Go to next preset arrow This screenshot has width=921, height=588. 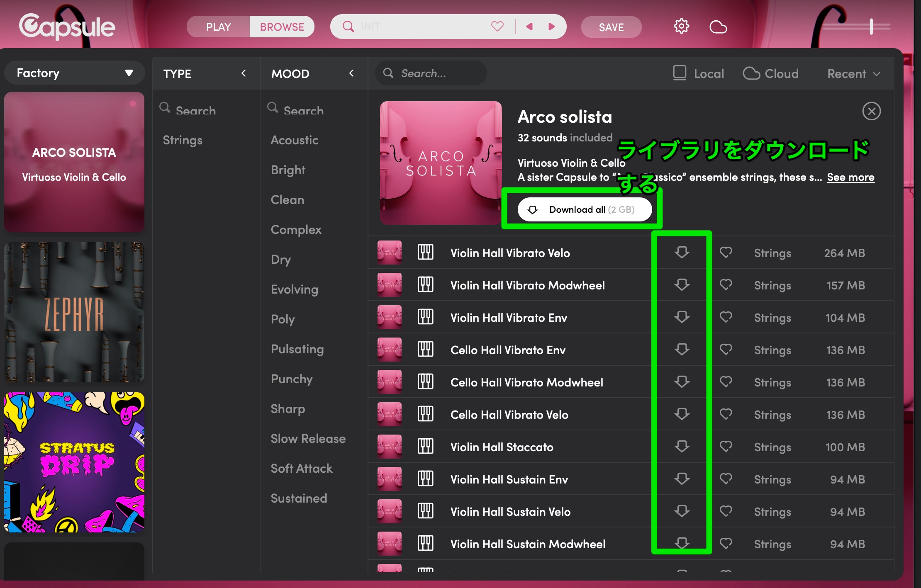coord(552,27)
